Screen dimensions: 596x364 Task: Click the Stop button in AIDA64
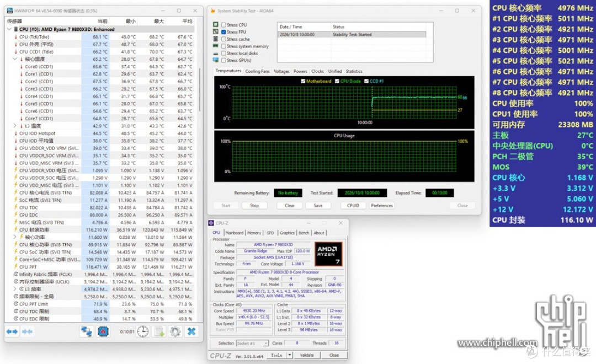tap(254, 206)
